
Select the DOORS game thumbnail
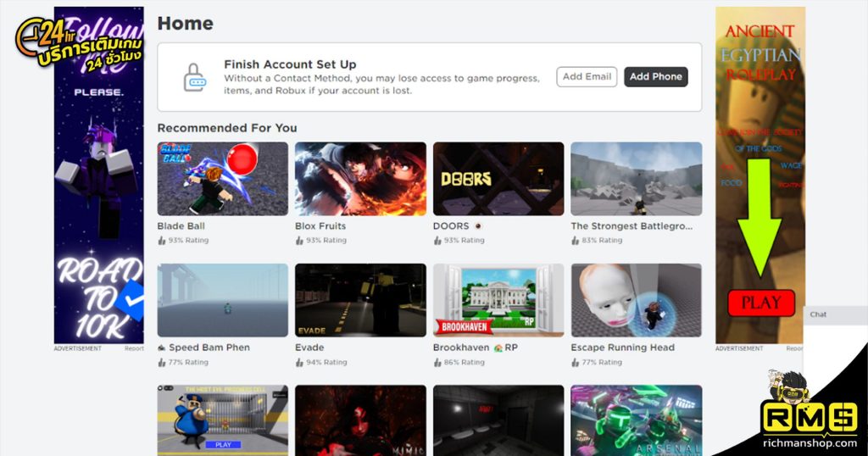(x=498, y=179)
